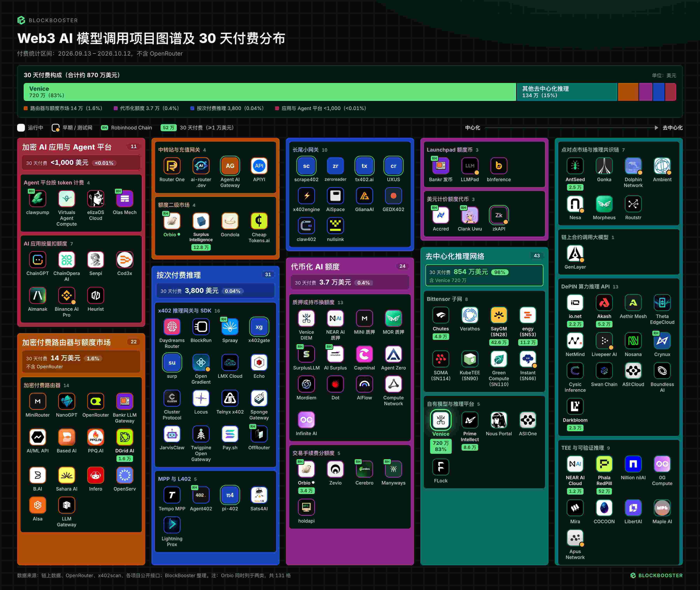Image resolution: width=700 pixels, height=590 pixels.
Task: Open the Akash icon in DePIN section
Action: (x=604, y=303)
